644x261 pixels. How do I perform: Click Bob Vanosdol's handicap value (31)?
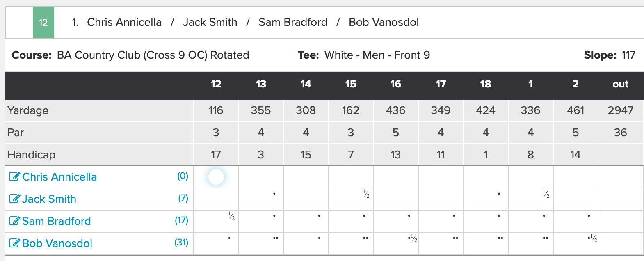pos(181,243)
